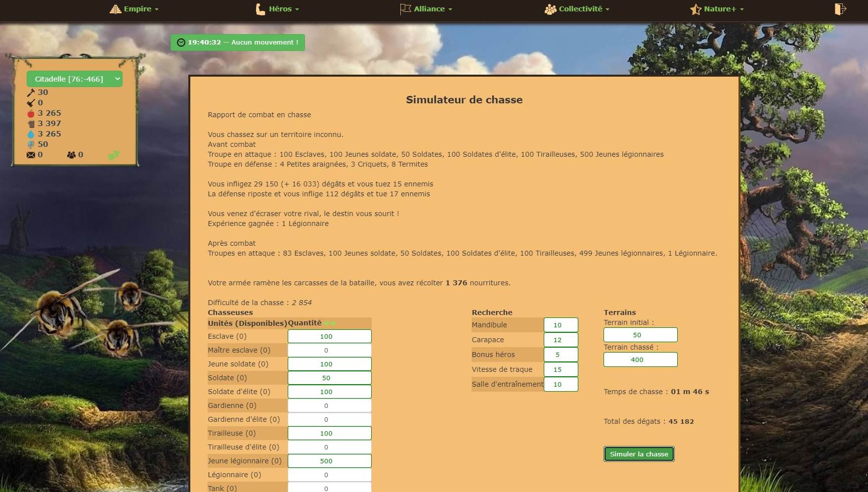Edit the Vitesse de traque field
868x492 pixels.
click(x=561, y=369)
